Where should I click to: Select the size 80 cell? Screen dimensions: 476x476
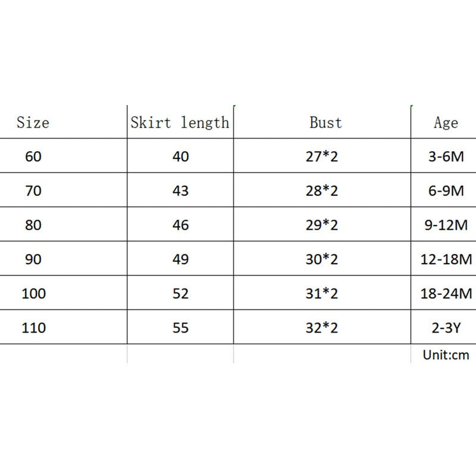coord(34,226)
